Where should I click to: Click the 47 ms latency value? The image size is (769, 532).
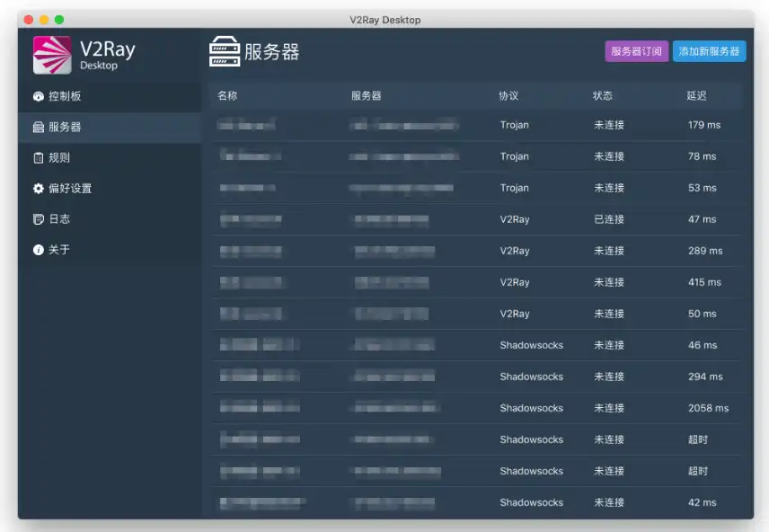(x=702, y=219)
